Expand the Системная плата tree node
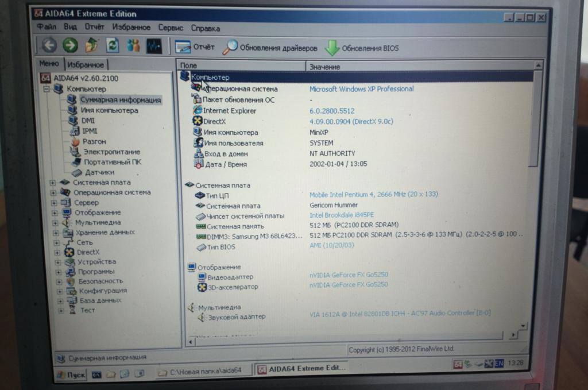This screenshot has height=390, width=588. [52, 183]
